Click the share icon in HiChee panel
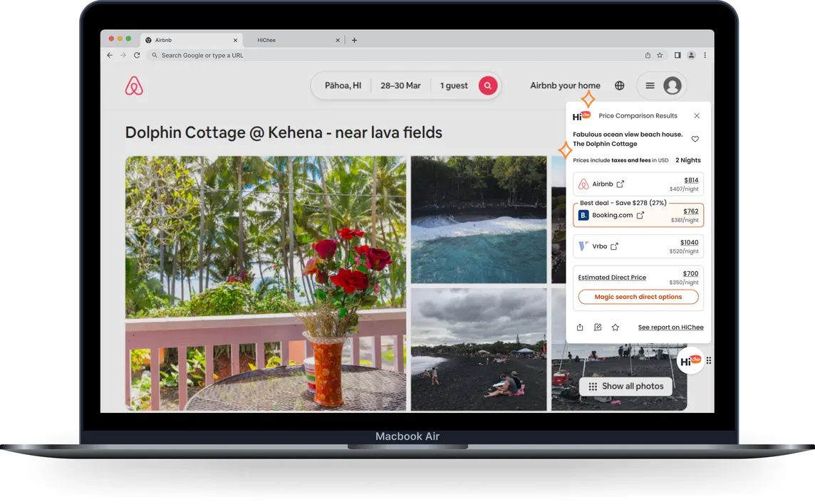 click(580, 327)
